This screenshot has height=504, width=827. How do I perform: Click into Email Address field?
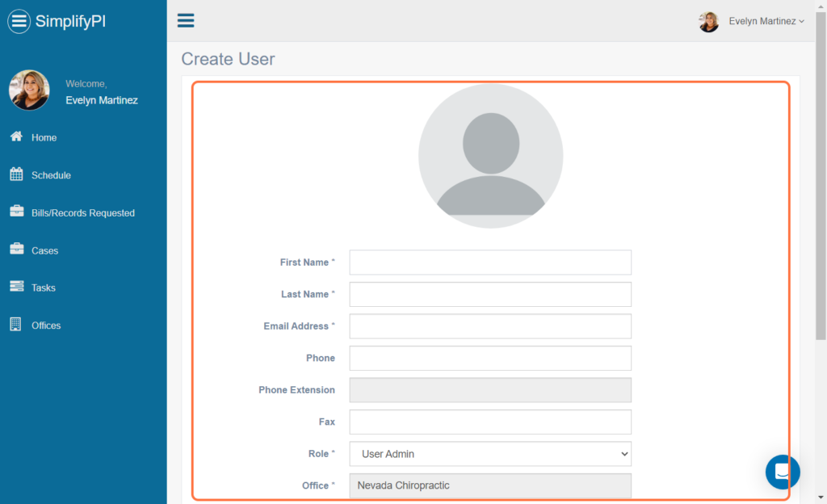(x=490, y=326)
